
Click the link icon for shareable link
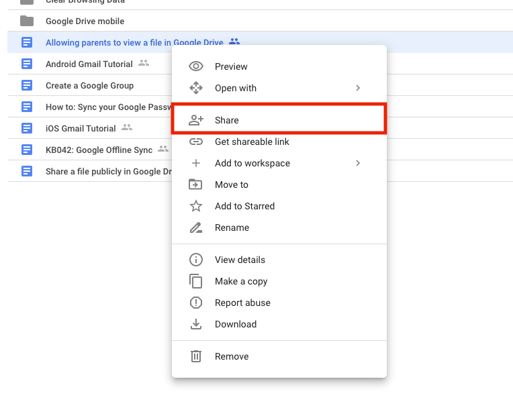196,142
